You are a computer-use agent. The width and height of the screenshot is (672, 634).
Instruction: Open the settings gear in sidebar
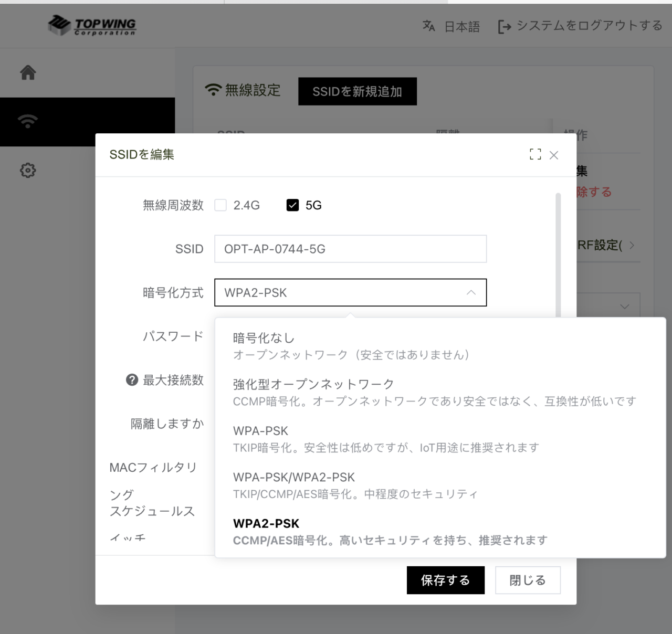pos(28,170)
